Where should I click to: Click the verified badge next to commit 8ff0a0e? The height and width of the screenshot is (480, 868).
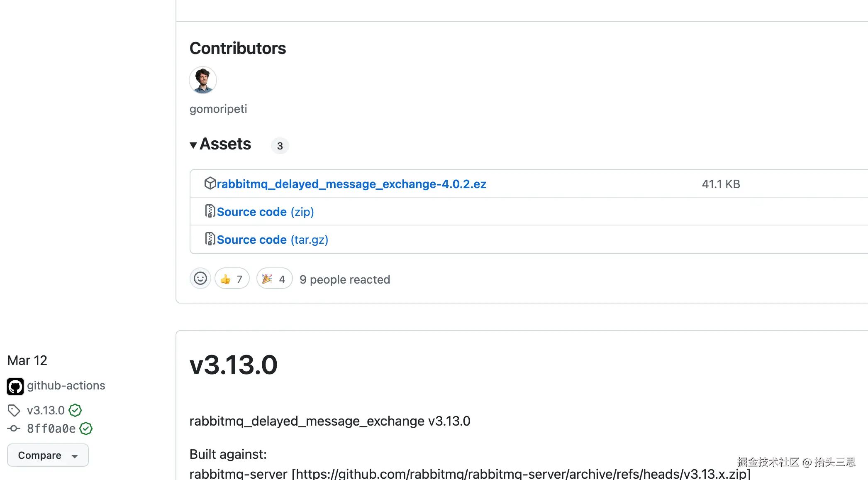[x=86, y=429]
